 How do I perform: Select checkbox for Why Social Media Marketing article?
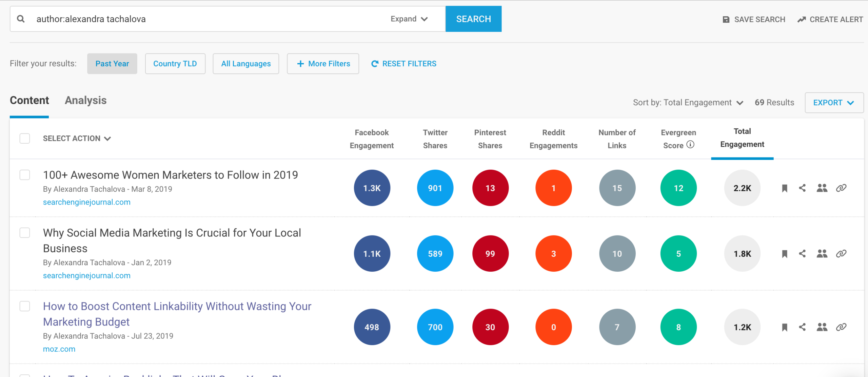coord(25,233)
